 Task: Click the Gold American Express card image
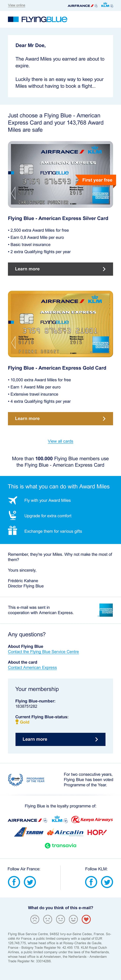point(60,324)
